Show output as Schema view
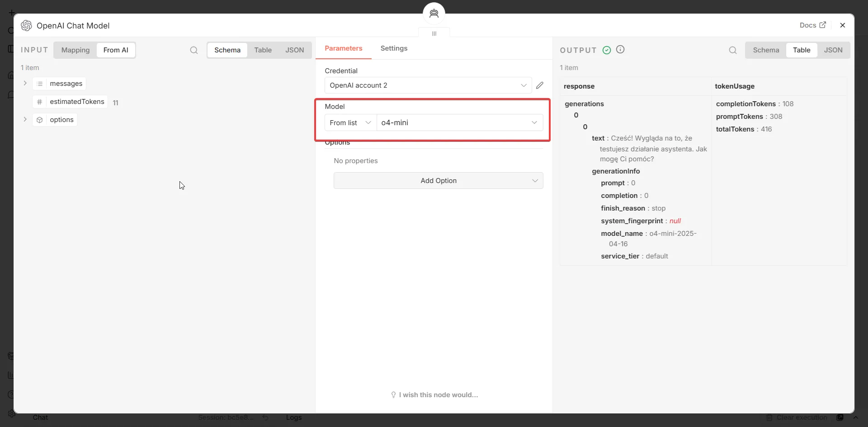 coord(766,50)
